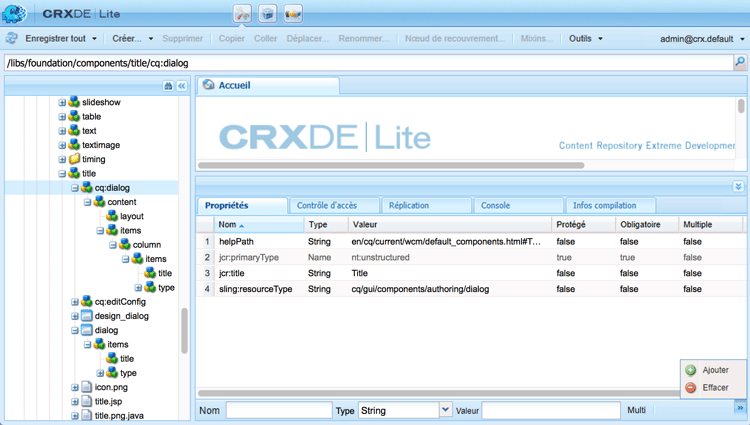The width and height of the screenshot is (750, 425).
Task: Click the Enregistrer tout button
Action: click(x=55, y=38)
